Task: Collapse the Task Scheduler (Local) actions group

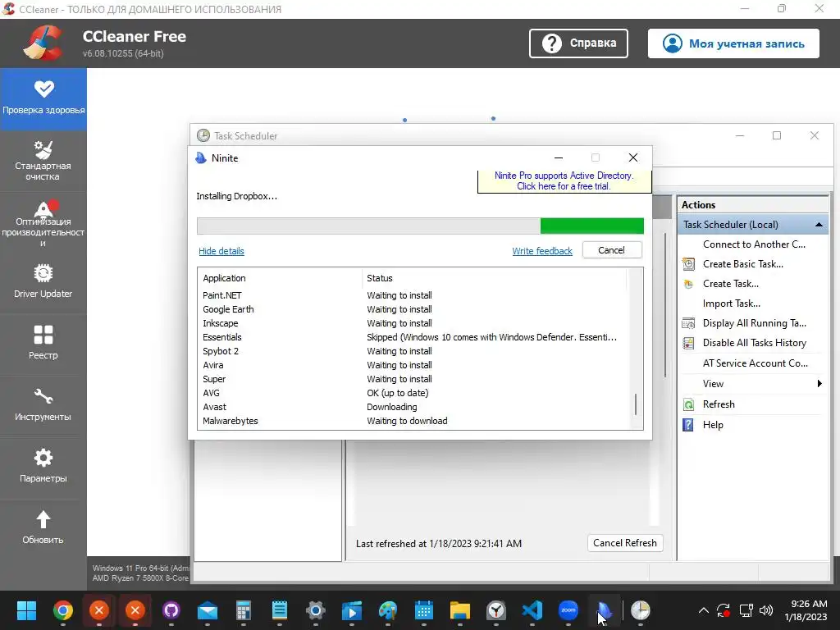Action: click(819, 225)
